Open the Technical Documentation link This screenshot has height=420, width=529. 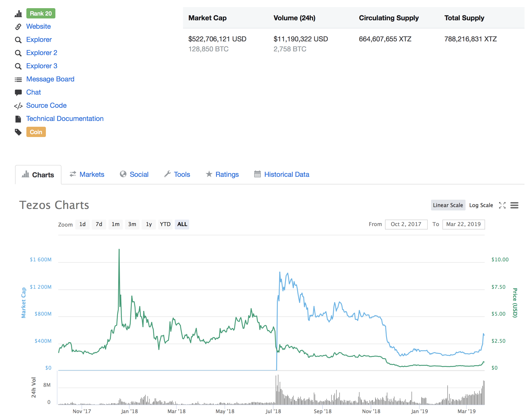pos(65,119)
